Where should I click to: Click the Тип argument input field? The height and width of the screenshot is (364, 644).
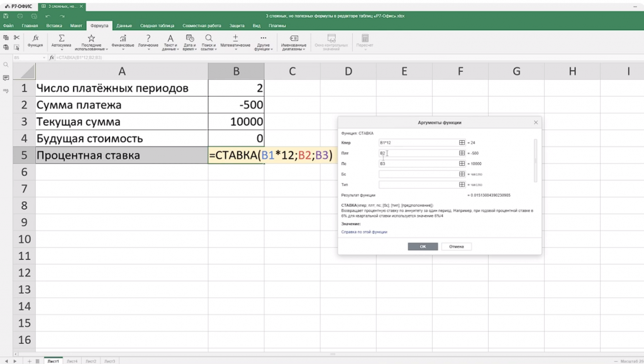(x=418, y=185)
